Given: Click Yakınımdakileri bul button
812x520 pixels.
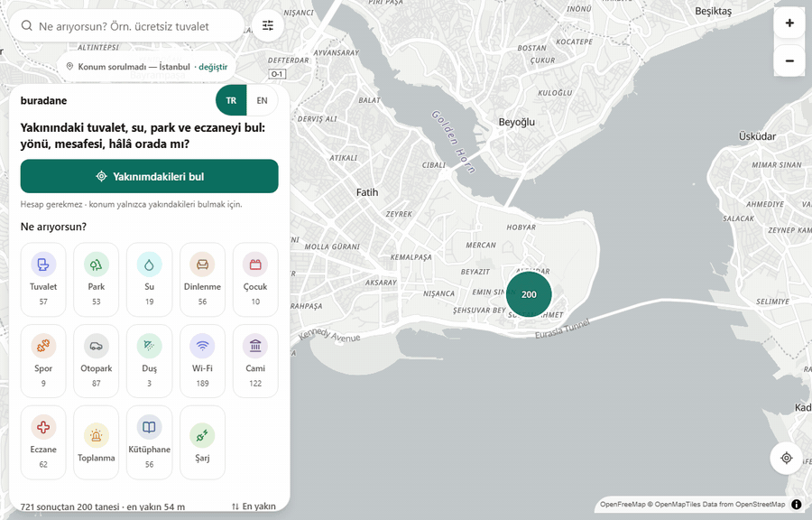Looking at the screenshot, I should pos(149,176).
